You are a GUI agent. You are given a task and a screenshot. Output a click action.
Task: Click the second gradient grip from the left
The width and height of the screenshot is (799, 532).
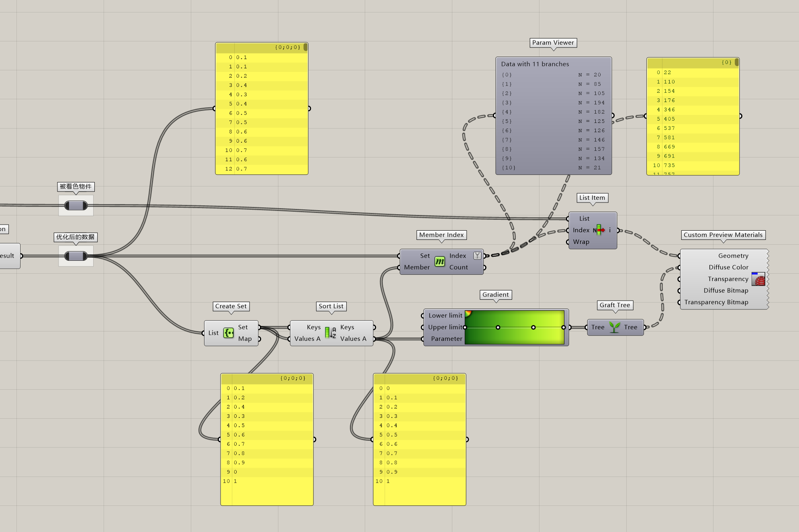(x=498, y=327)
